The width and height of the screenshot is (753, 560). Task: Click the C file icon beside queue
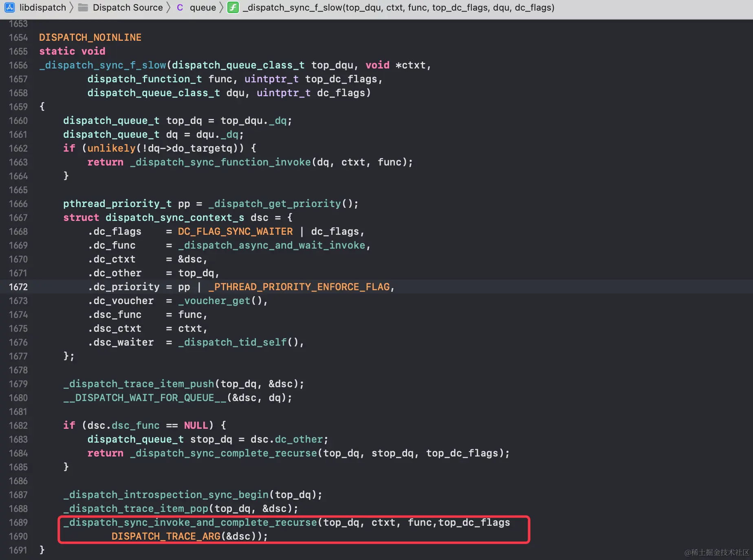[180, 7]
